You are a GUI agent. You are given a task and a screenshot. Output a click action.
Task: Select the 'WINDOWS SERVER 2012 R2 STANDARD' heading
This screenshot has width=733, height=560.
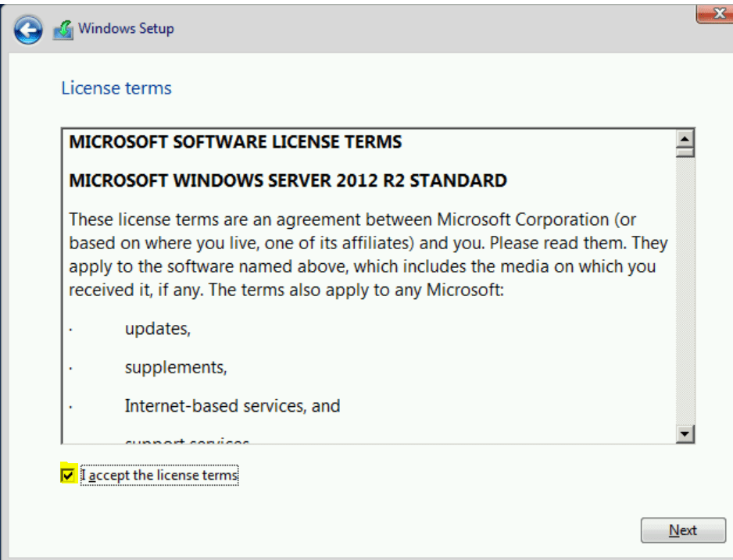(288, 181)
